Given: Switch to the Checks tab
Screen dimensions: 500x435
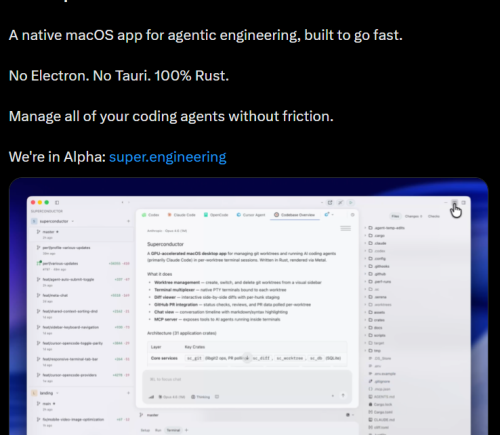Looking at the screenshot, I should point(434,216).
